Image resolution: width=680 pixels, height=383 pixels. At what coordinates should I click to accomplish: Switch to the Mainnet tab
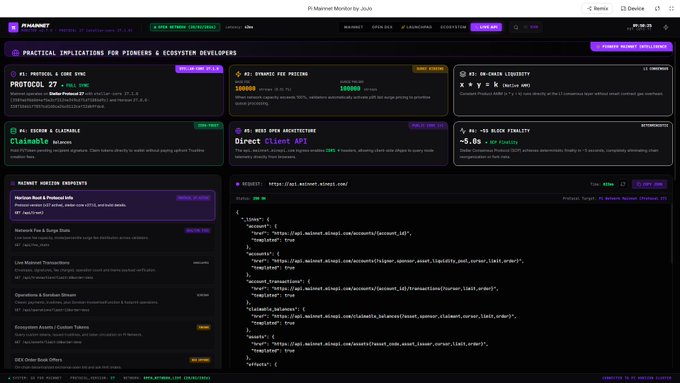(x=353, y=27)
